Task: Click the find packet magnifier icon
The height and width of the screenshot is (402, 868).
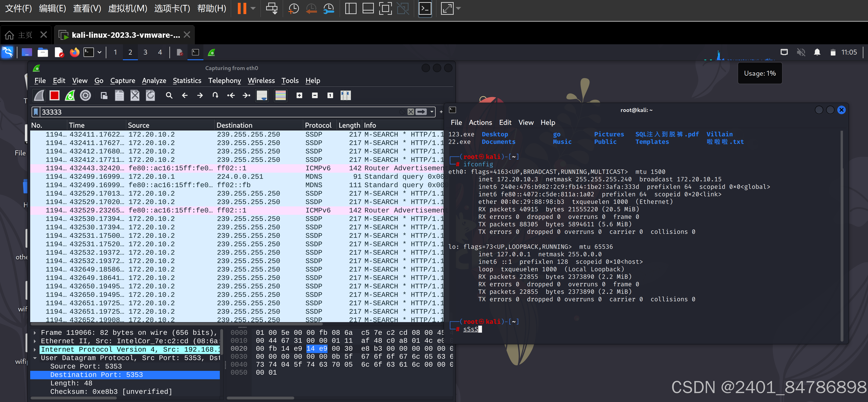Action: [x=169, y=95]
